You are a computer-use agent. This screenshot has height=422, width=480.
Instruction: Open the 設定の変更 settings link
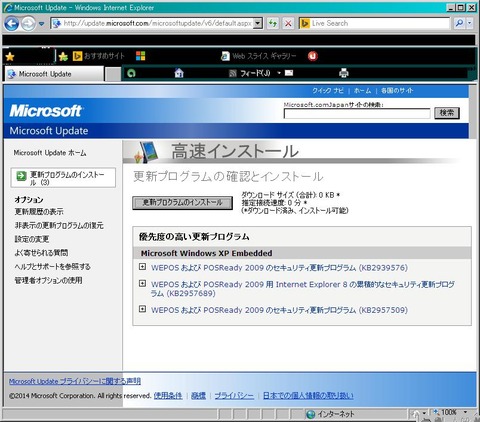tap(32, 239)
